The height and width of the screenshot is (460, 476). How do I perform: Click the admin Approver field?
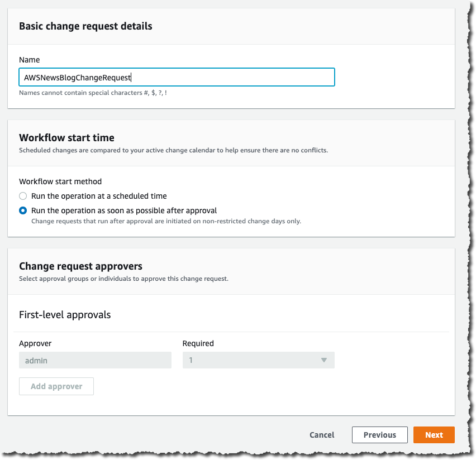point(95,360)
